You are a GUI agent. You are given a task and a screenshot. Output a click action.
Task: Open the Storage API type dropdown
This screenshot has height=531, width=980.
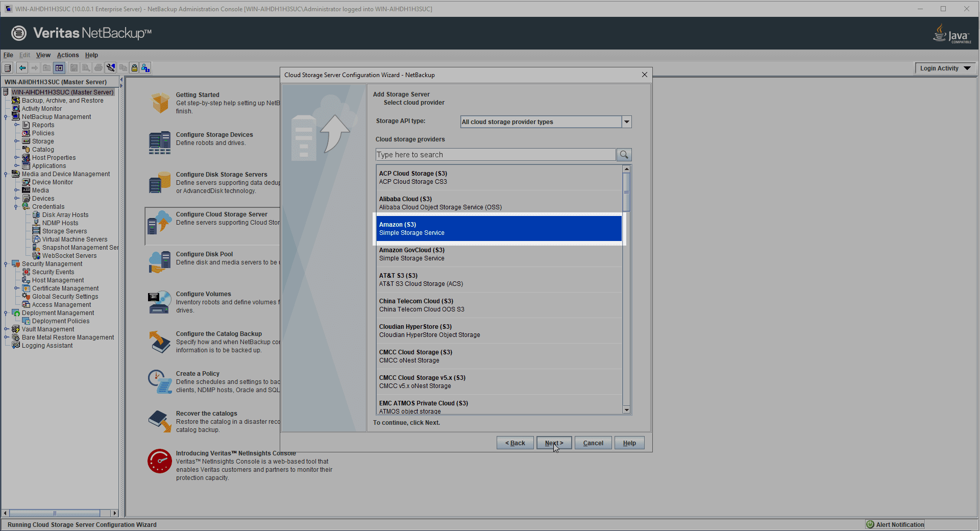coord(627,122)
